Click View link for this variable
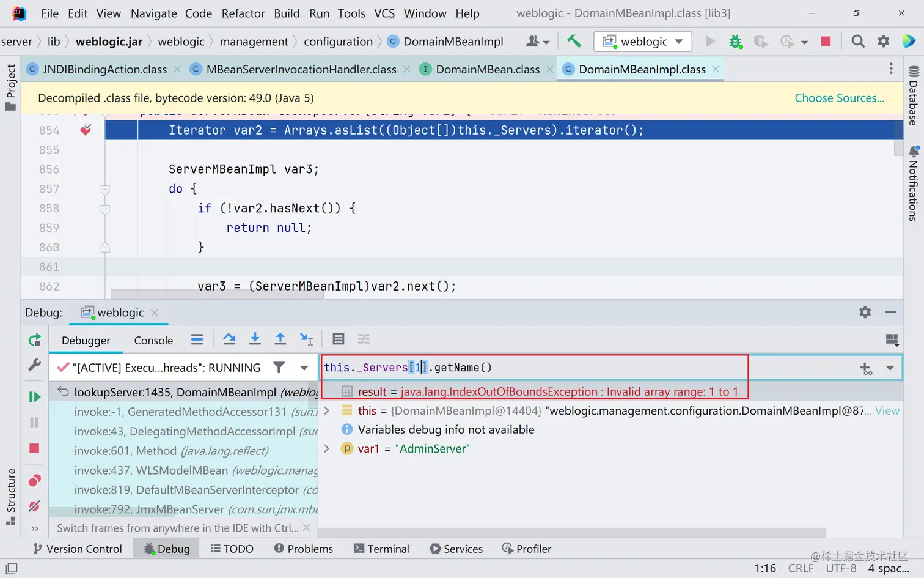Screen dimensions: 924x578 (x=887, y=410)
